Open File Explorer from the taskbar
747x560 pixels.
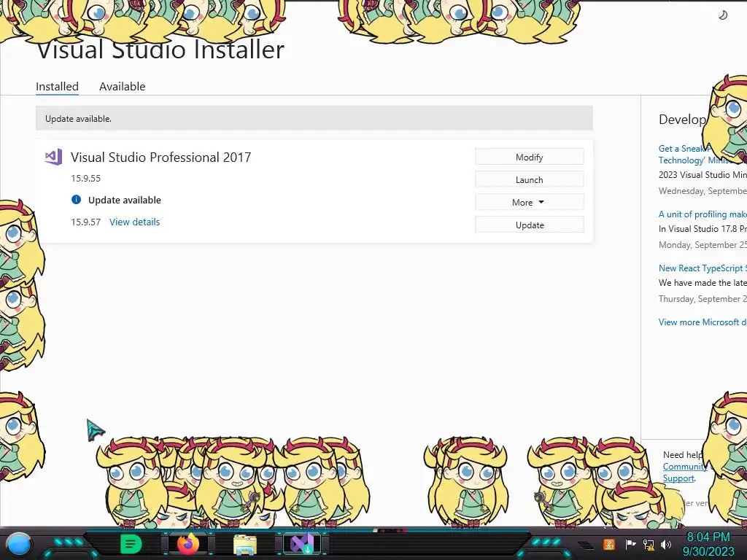(x=245, y=544)
